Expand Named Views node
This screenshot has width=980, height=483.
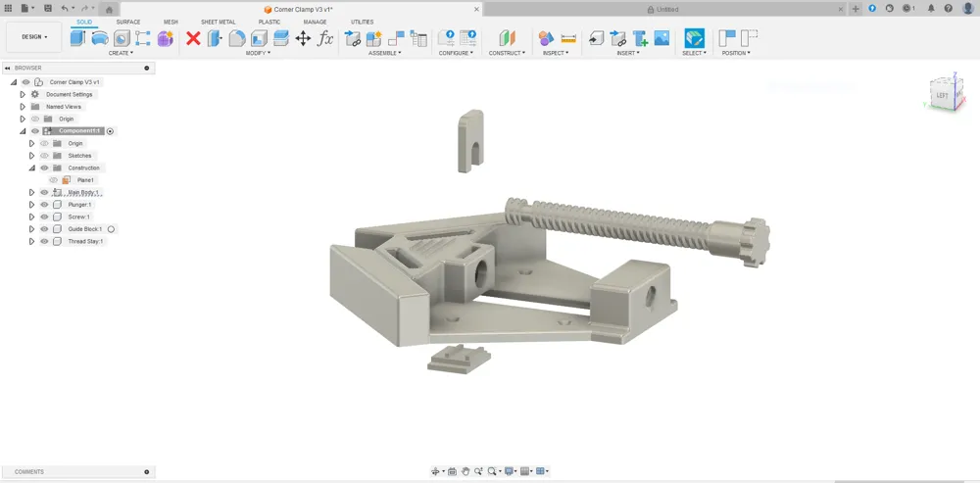tap(23, 107)
